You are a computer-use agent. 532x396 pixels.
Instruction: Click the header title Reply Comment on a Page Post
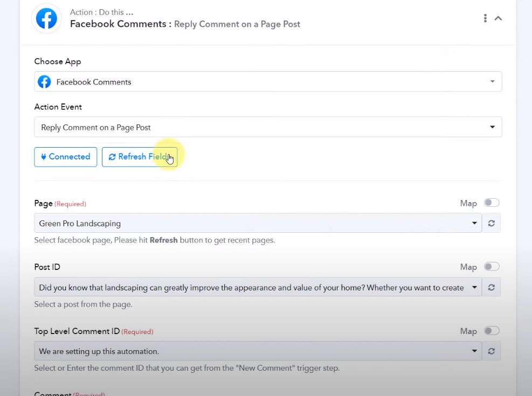(x=237, y=24)
